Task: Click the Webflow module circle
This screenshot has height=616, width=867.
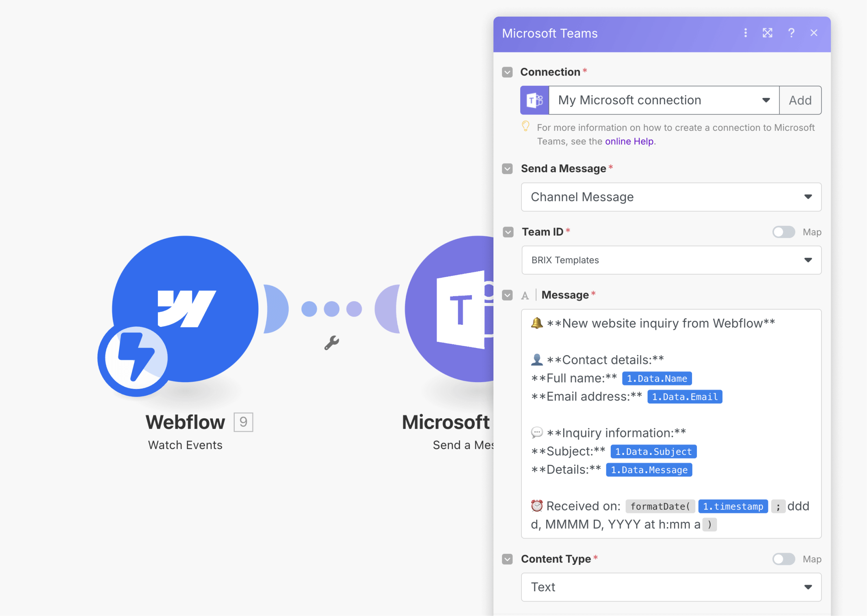Action: 185,309
